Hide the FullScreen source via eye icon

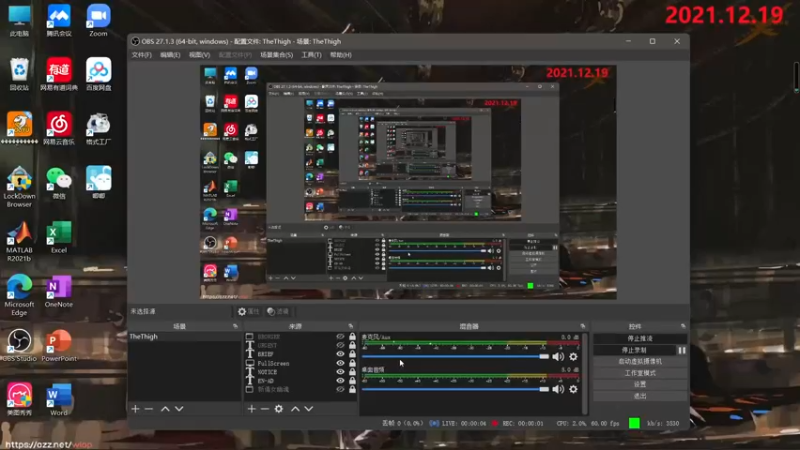340,363
